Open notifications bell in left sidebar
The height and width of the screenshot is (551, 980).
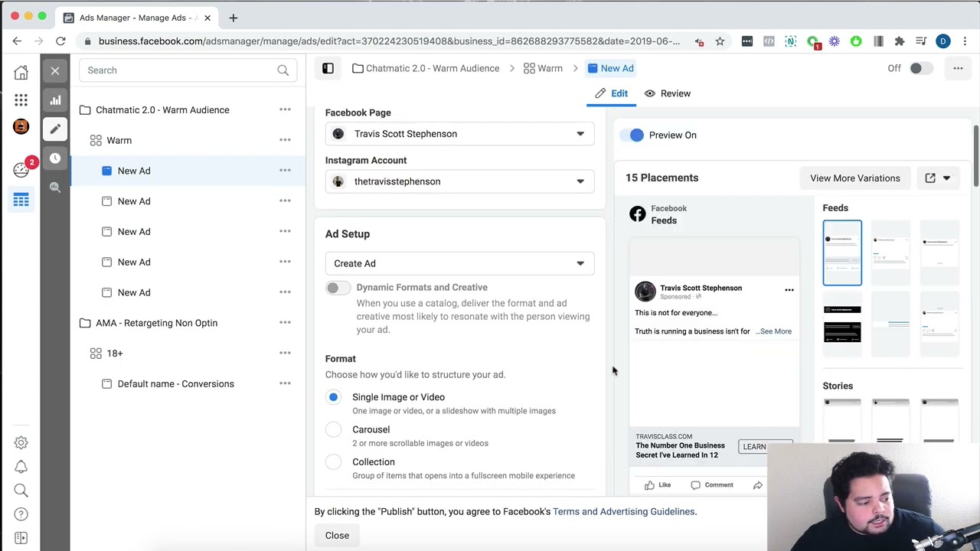pos(21,467)
